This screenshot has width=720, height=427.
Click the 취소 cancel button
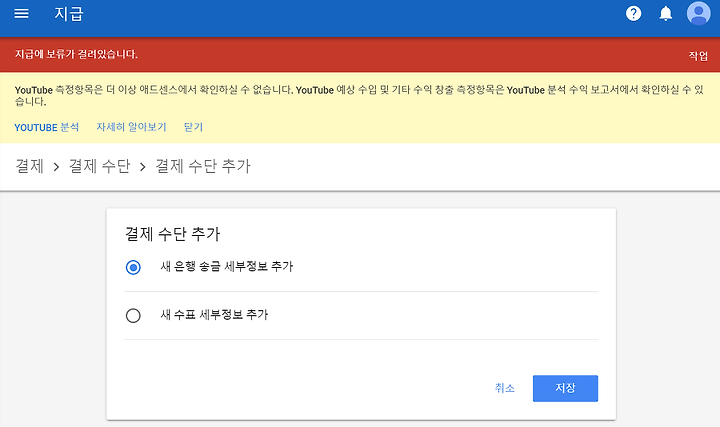click(x=505, y=388)
